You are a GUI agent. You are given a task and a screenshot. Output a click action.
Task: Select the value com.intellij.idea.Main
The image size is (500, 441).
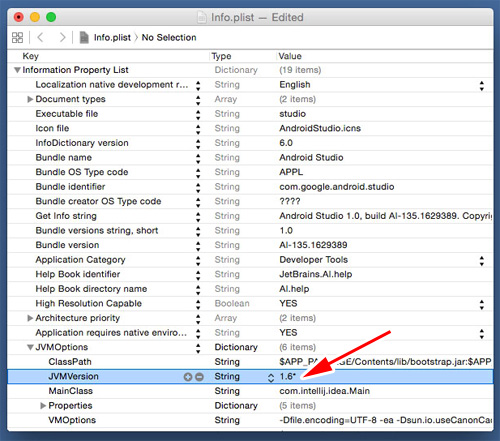point(324,391)
